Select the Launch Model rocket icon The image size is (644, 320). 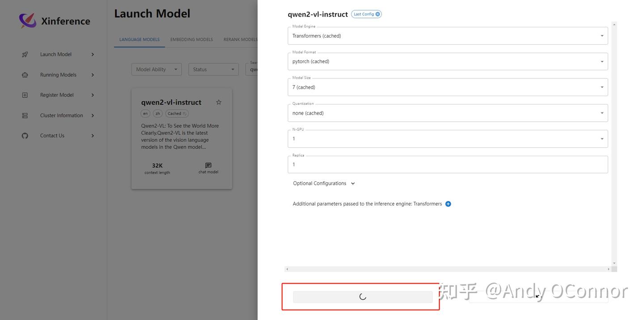point(25,54)
